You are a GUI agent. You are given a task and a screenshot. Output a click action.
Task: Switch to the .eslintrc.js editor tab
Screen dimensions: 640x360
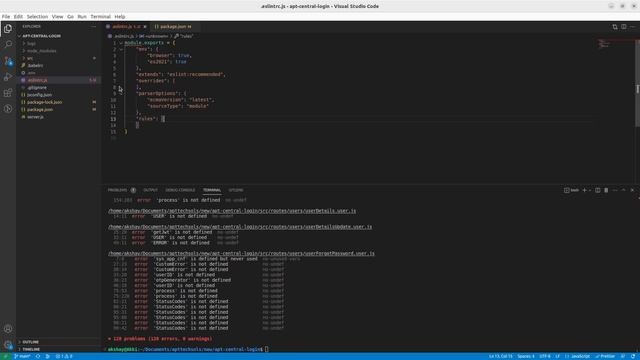pos(126,27)
